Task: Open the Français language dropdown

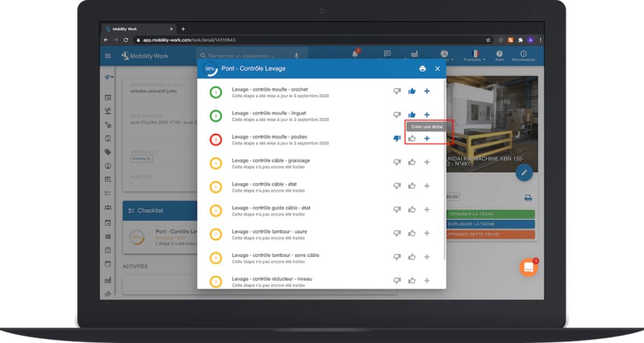Action: point(475,56)
